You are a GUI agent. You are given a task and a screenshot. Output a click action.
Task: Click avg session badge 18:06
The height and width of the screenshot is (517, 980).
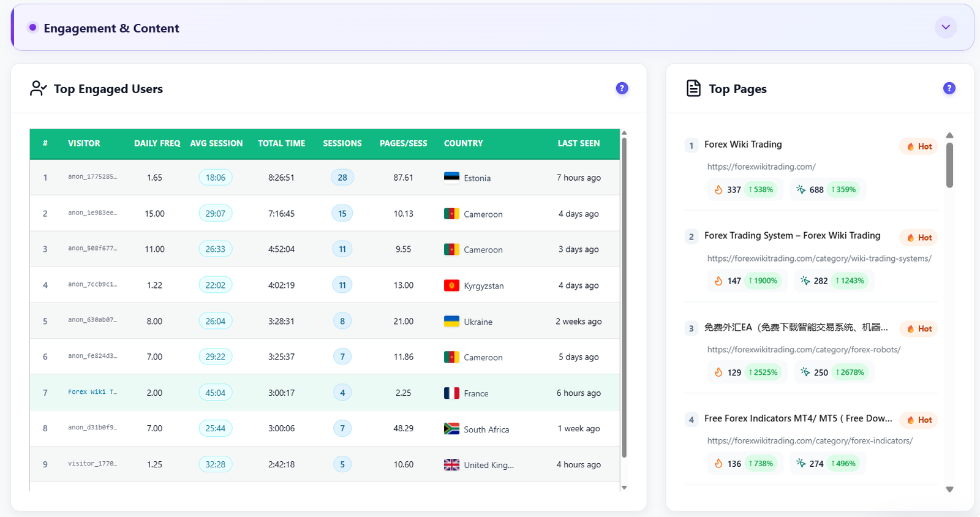tap(216, 178)
